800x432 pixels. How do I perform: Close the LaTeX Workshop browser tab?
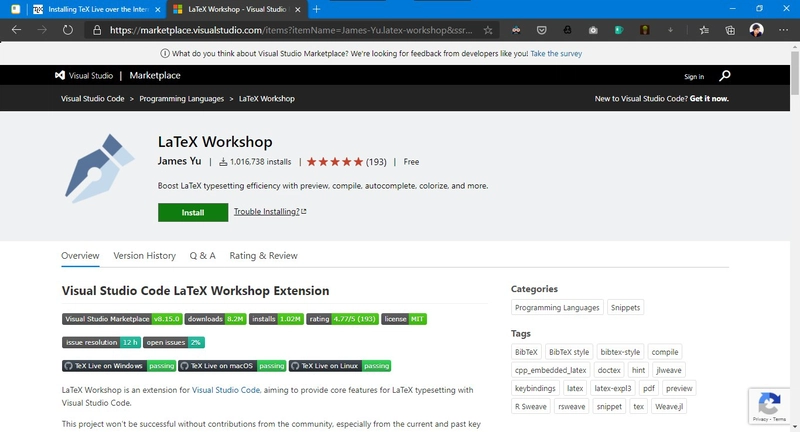pyautogui.click(x=297, y=9)
